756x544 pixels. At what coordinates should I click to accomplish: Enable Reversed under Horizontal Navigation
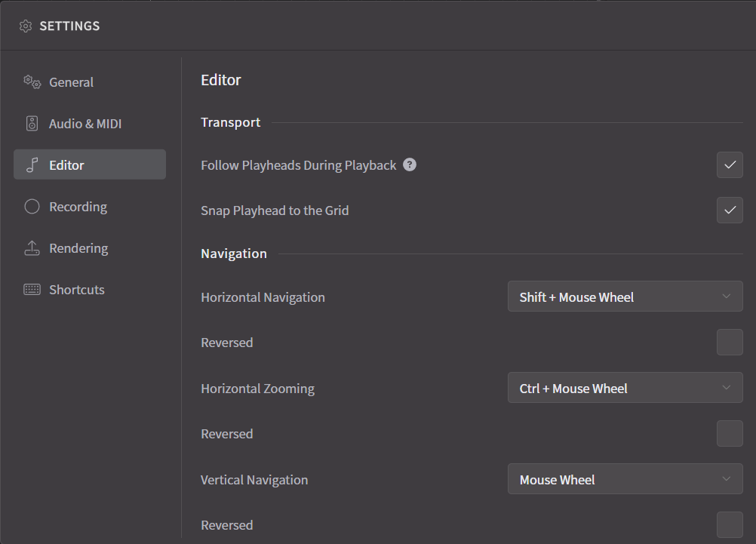tap(730, 343)
